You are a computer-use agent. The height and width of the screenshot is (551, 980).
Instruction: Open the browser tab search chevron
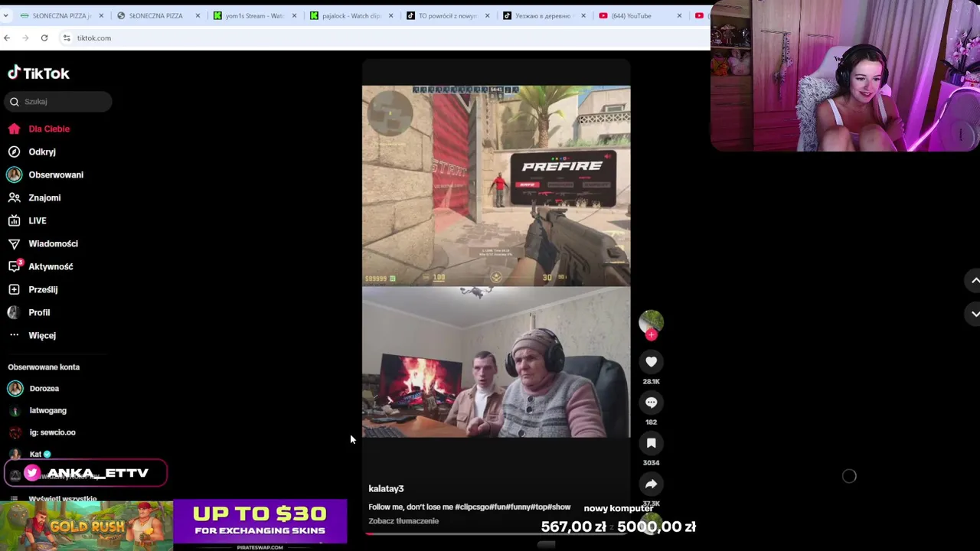[5, 15]
